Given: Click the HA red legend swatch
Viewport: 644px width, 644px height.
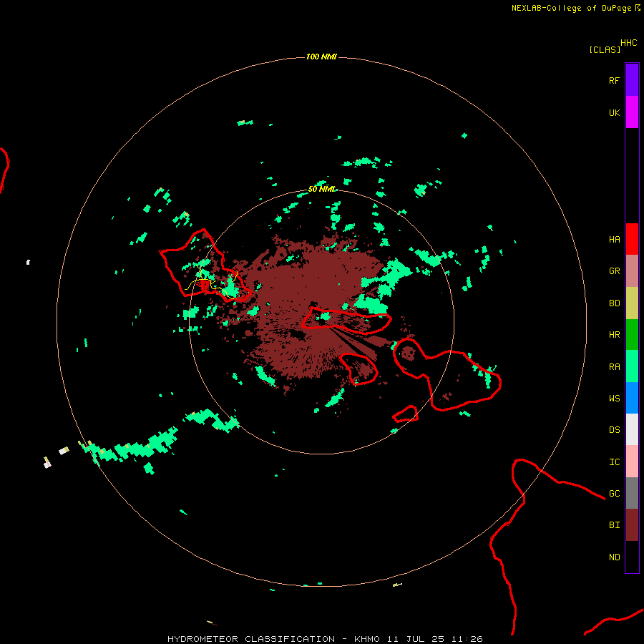Looking at the screenshot, I should tap(632, 239).
